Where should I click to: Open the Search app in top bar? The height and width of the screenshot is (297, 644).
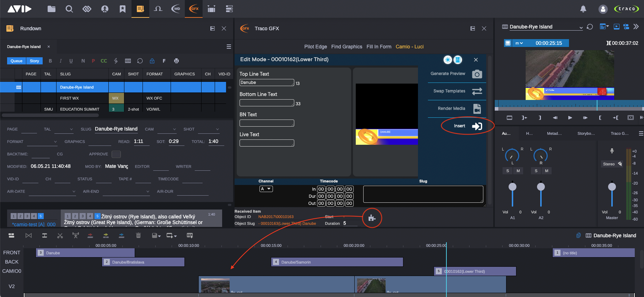click(69, 9)
